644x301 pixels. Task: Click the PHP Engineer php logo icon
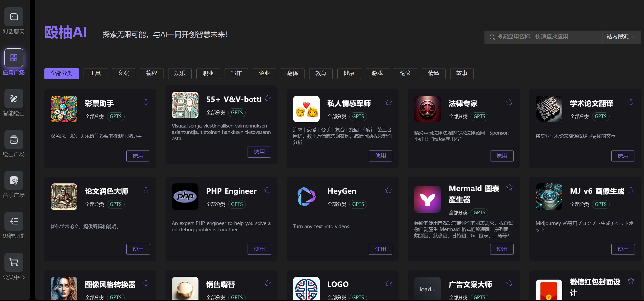click(185, 197)
